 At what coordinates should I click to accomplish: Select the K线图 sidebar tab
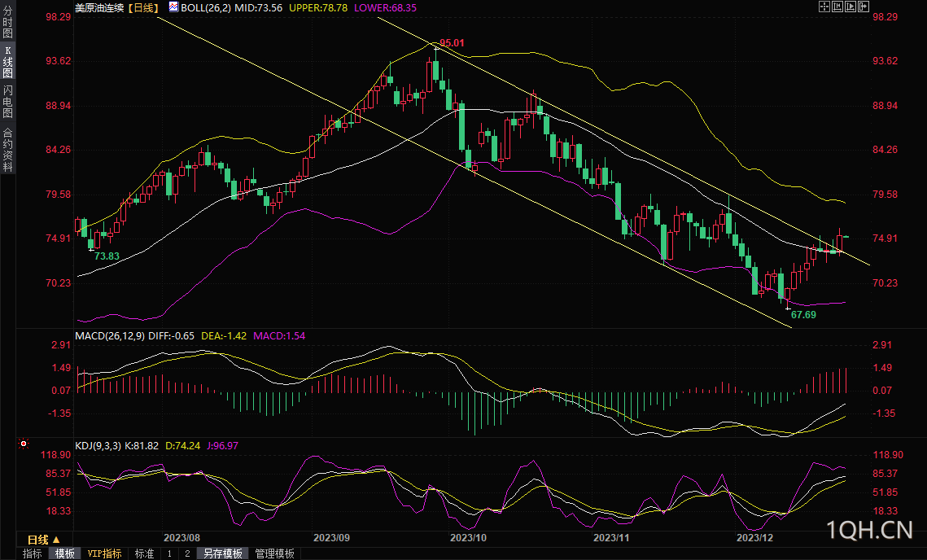tap(7, 62)
